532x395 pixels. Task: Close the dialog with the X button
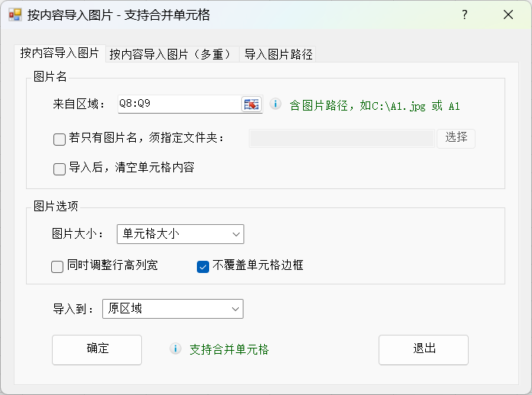click(x=508, y=15)
